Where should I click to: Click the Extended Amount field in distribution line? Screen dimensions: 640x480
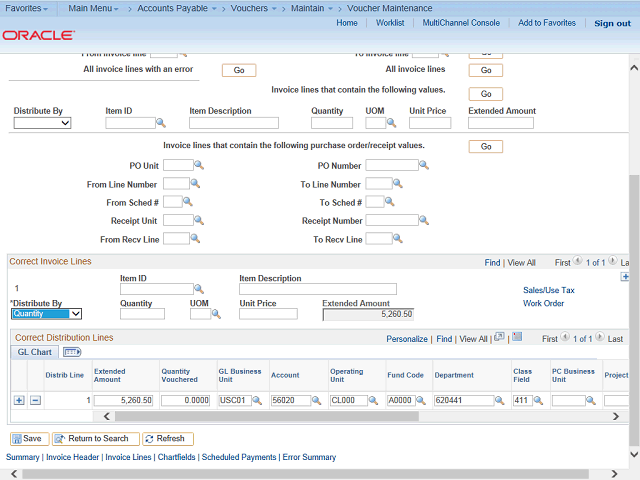coord(122,401)
